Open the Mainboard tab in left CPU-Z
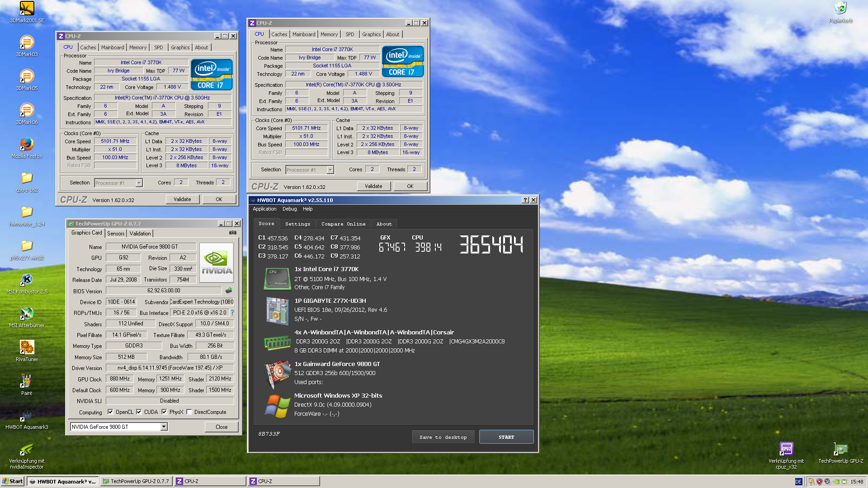This screenshot has width=868, height=488. pos(113,47)
